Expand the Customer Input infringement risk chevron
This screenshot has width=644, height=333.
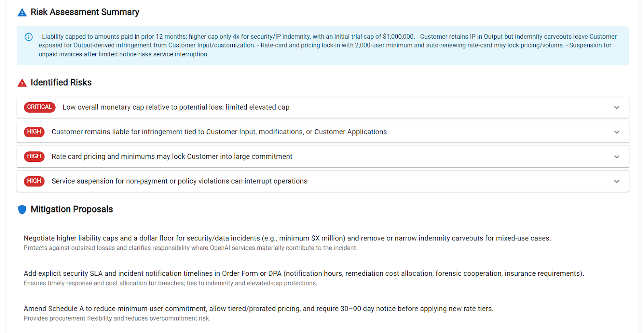617,132
